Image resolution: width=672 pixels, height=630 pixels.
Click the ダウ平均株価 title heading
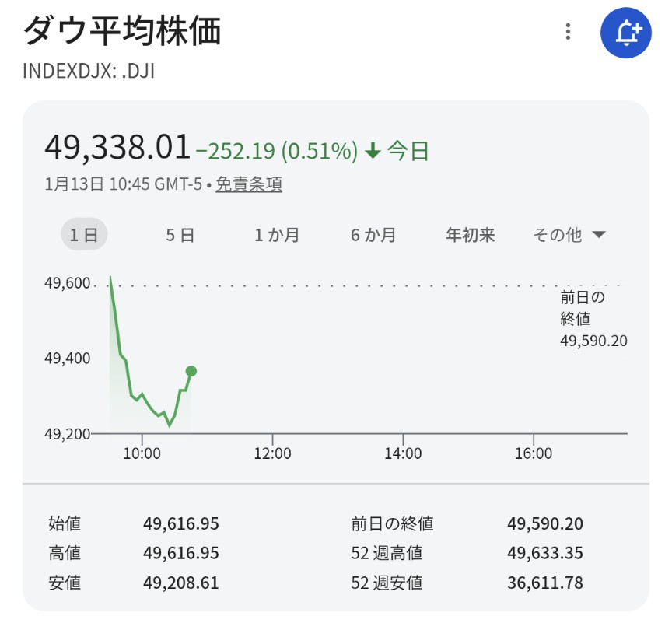pyautogui.click(x=123, y=31)
